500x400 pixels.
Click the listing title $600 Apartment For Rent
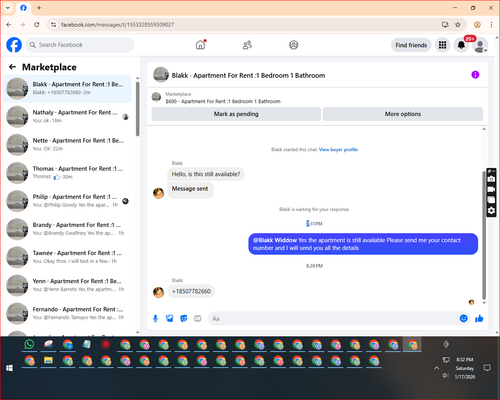pos(223,101)
